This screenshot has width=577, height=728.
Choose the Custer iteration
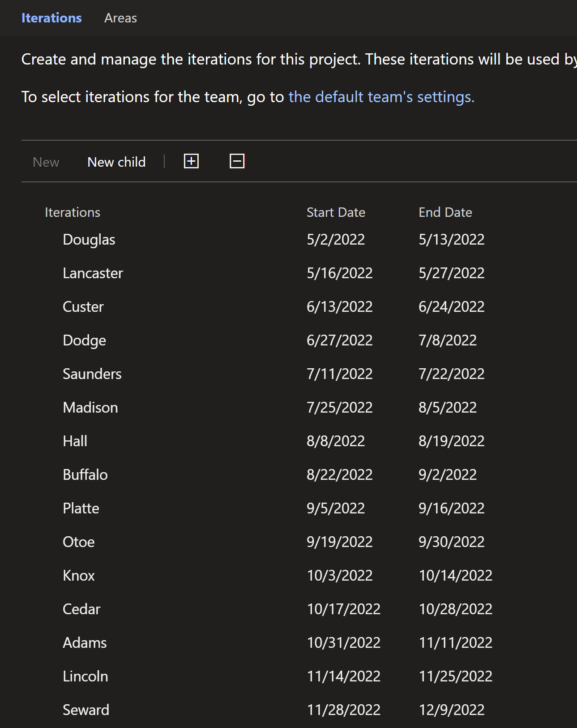click(83, 307)
